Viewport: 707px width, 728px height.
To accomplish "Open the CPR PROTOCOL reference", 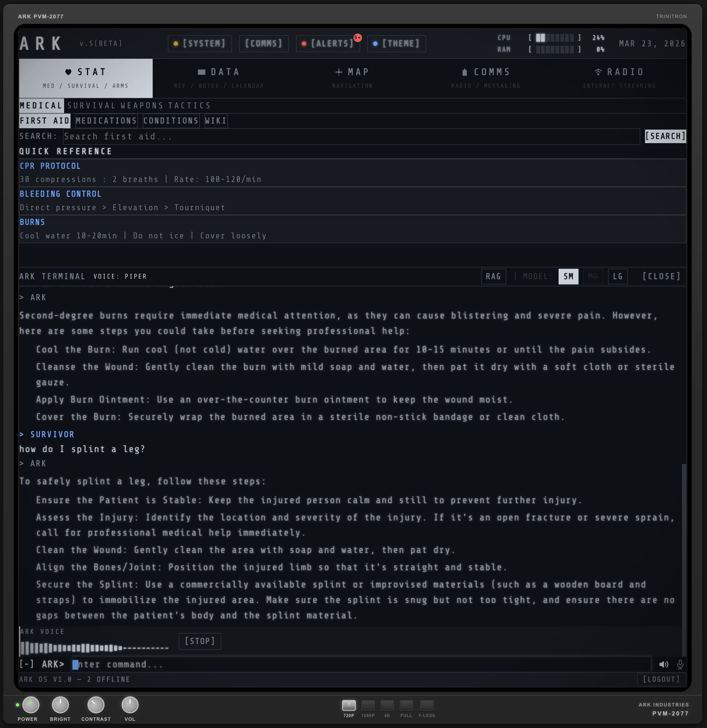I will 50,166.
